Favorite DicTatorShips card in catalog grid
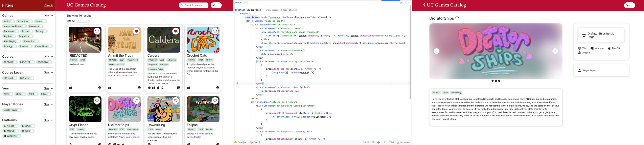Viewport: 644px width, 145px height. click(136, 100)
